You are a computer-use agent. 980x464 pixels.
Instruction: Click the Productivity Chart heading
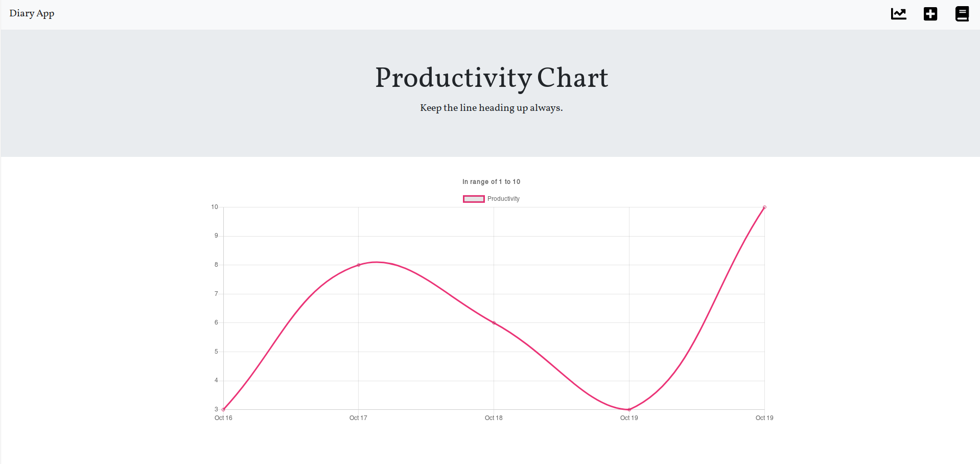pyautogui.click(x=491, y=78)
